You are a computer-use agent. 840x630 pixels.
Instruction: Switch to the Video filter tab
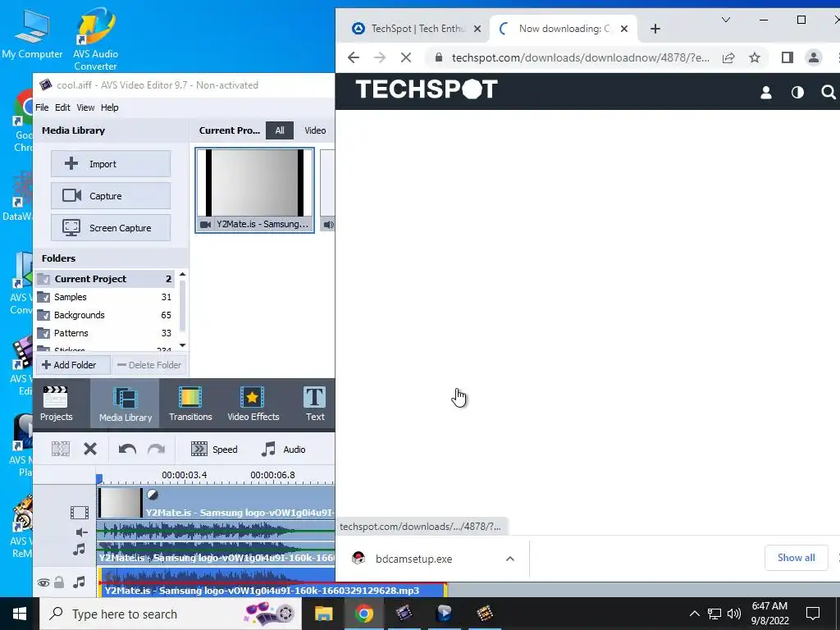(x=315, y=130)
